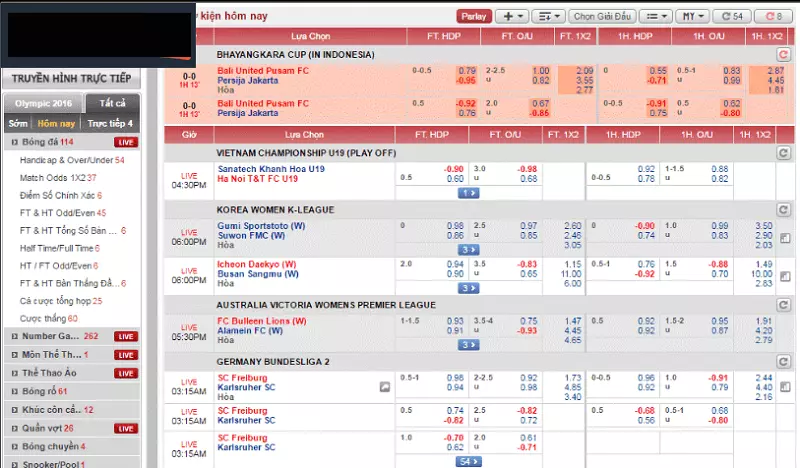The height and width of the screenshot is (468, 800).
Task: Refresh the Korea Women K-League section
Action: coord(784,210)
